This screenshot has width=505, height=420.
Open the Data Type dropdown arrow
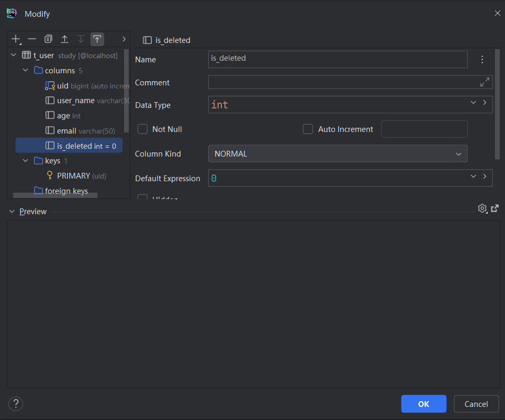pyautogui.click(x=473, y=103)
